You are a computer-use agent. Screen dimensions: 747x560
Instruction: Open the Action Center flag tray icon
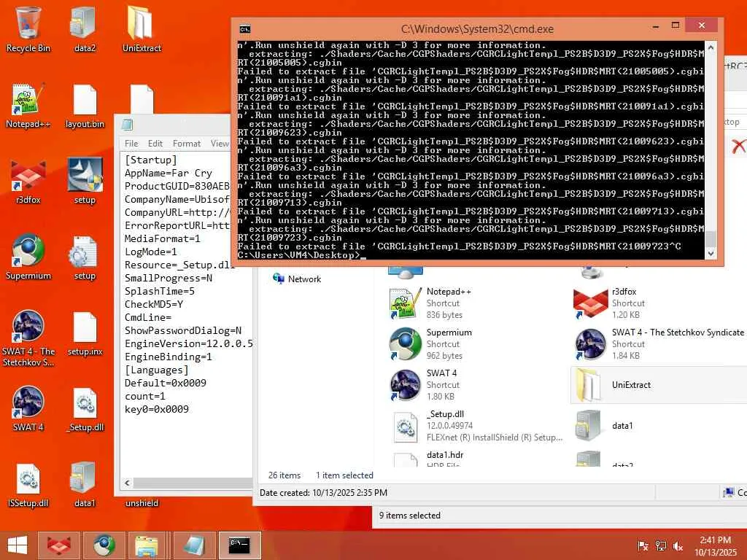tap(643, 545)
